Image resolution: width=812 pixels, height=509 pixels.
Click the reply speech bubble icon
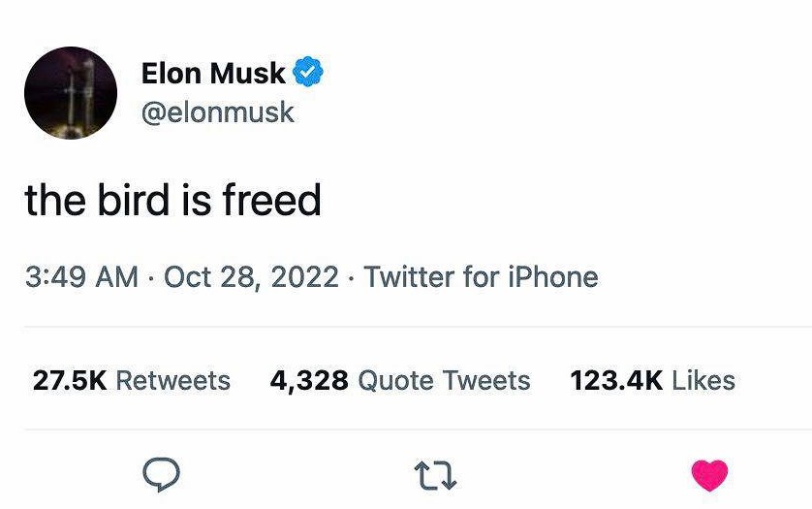coord(162,474)
